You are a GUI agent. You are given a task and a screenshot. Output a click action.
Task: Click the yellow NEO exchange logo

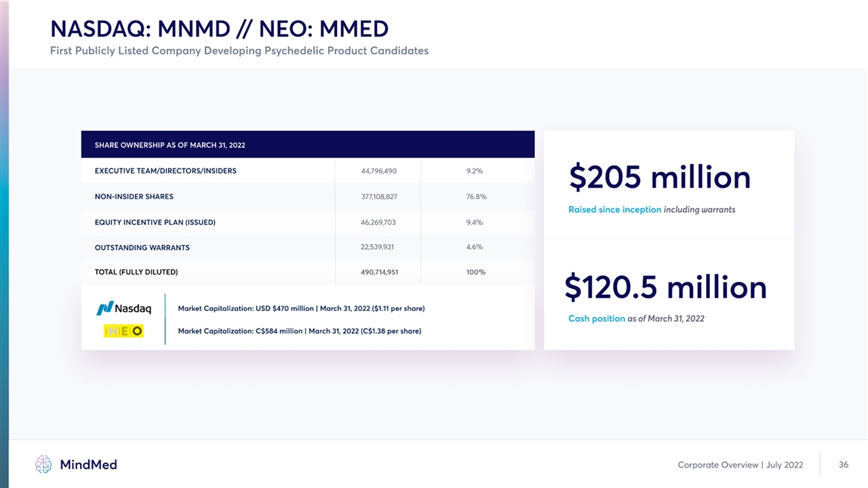(x=123, y=331)
